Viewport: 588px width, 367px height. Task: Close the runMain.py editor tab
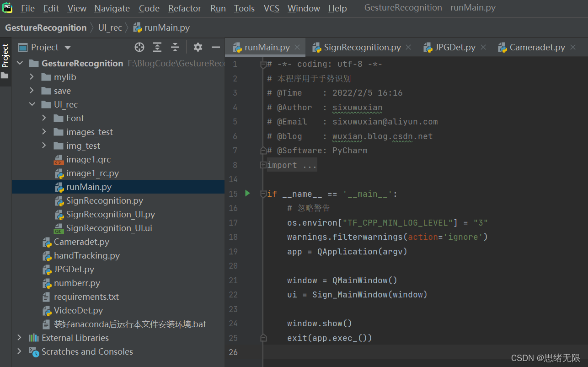297,47
